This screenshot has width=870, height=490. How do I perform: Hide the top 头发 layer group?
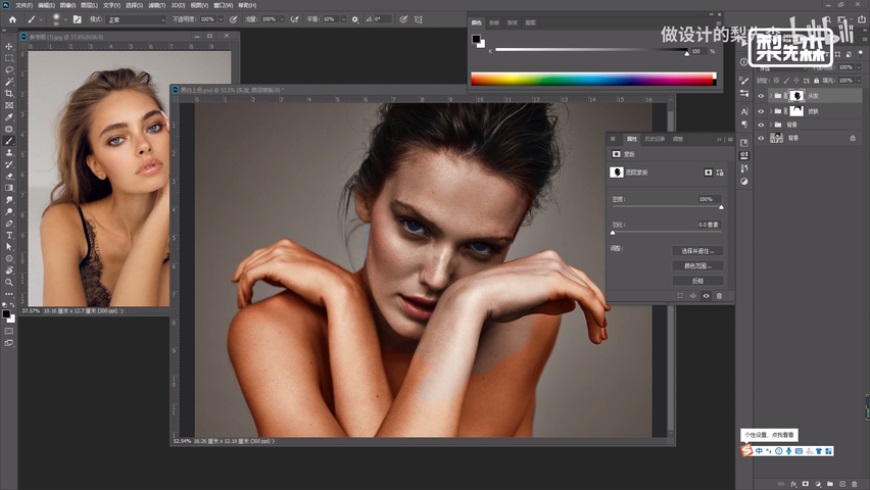click(761, 96)
